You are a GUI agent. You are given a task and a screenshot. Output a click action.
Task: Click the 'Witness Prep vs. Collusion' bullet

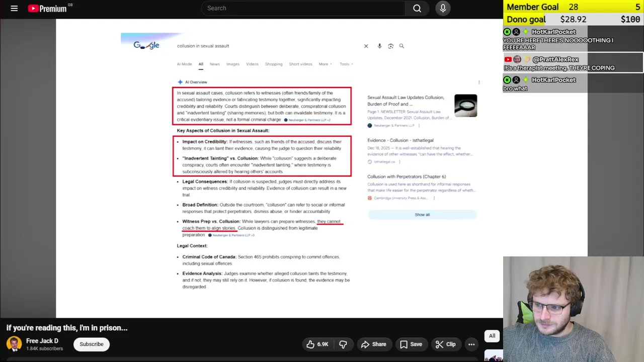(262, 228)
